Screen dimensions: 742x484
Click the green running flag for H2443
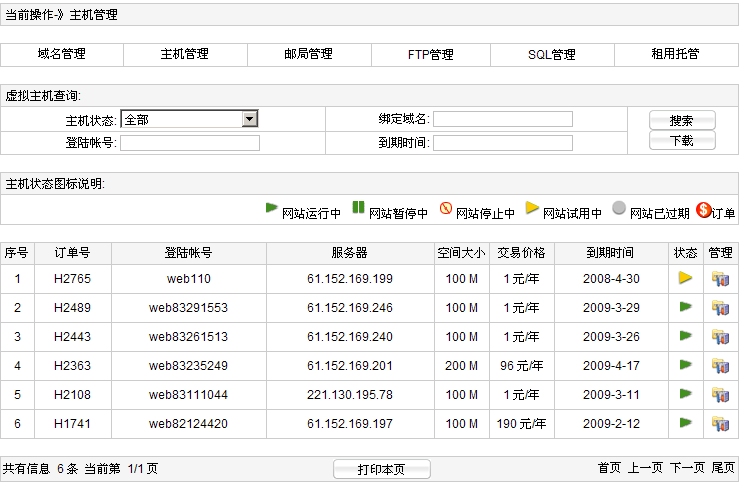[x=686, y=336]
